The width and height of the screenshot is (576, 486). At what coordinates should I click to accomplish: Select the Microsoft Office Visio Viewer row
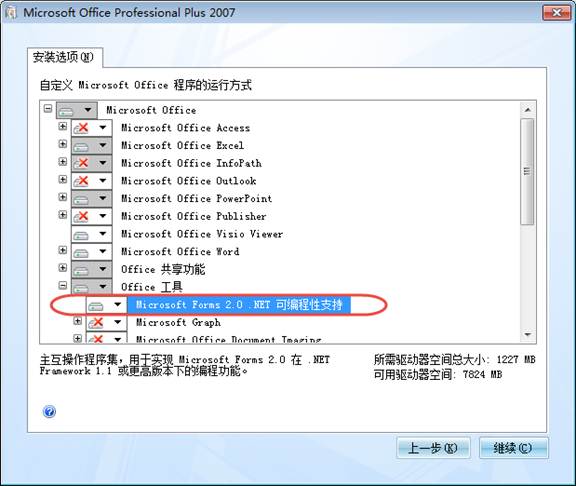pyautogui.click(x=202, y=234)
